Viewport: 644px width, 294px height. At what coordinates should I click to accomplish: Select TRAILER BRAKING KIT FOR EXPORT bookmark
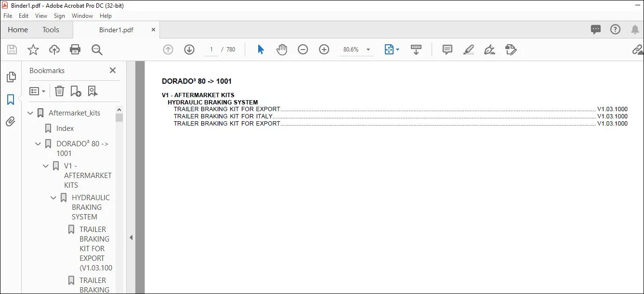coord(96,249)
